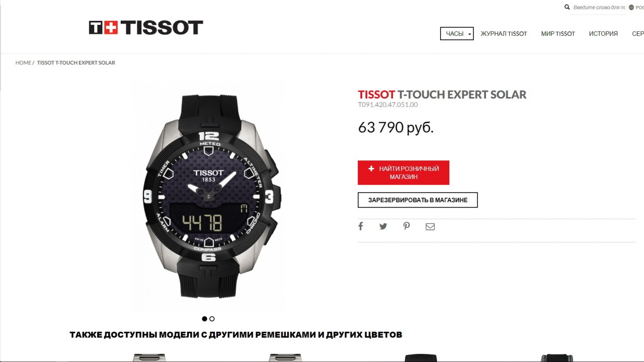This screenshot has height=362, width=644.
Task: Click the main watch product image
Action: click(x=208, y=195)
